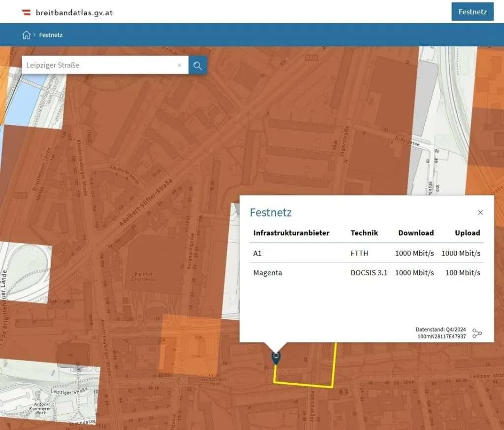
Task: Click the blue location pin marker
Action: pyautogui.click(x=276, y=358)
